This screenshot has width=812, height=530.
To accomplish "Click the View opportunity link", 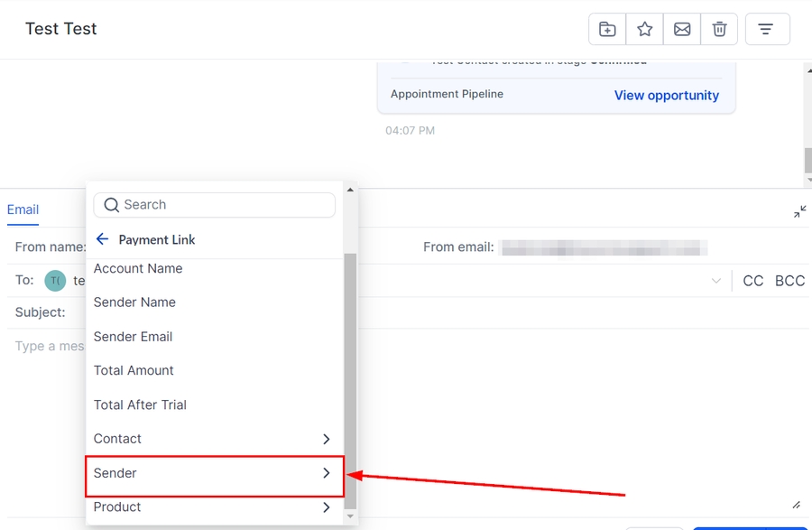I will tap(667, 96).
